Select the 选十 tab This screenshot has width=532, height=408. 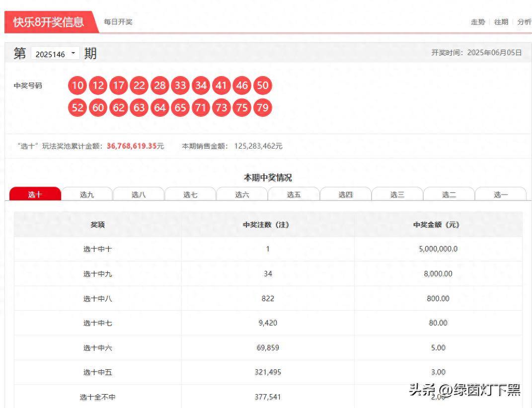tap(35, 194)
